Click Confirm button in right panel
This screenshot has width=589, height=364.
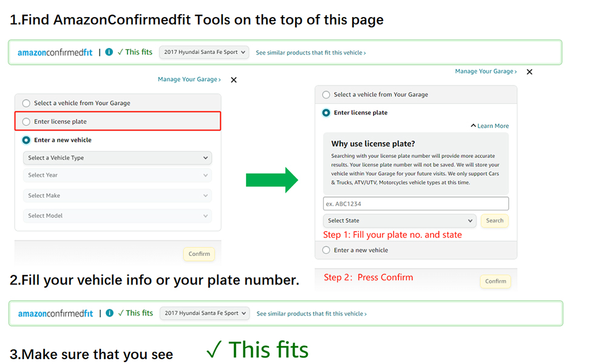tap(495, 281)
